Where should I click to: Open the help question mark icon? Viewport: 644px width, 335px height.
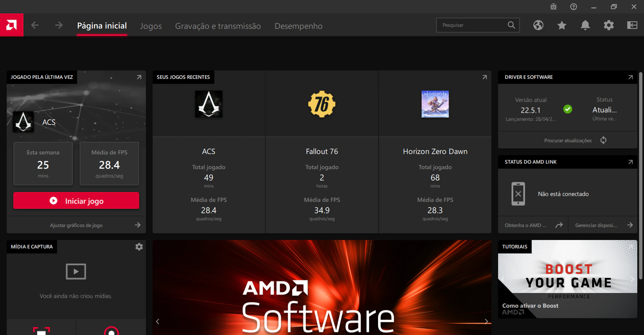pyautogui.click(x=574, y=7)
